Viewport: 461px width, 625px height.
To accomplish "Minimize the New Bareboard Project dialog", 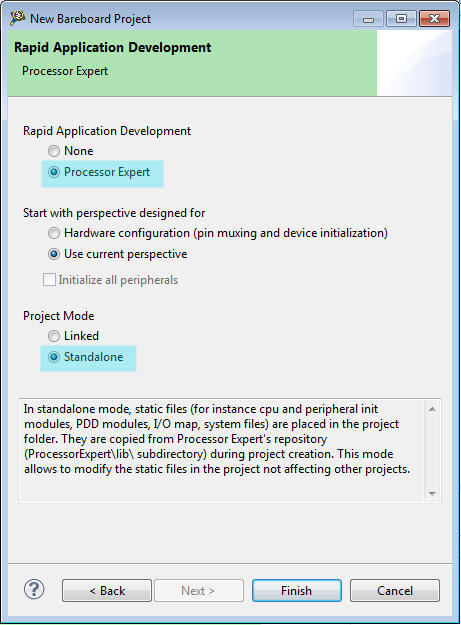I will [x=369, y=19].
